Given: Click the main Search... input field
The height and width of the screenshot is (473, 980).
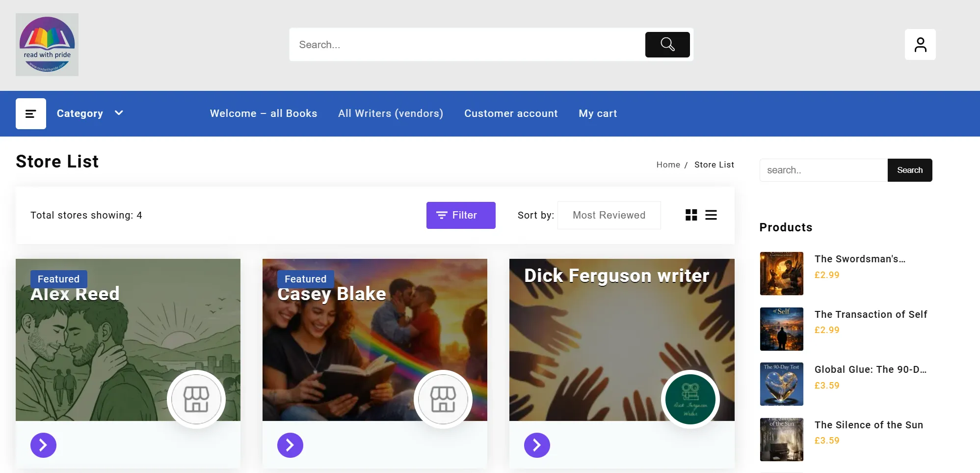Looking at the screenshot, I should (466, 45).
